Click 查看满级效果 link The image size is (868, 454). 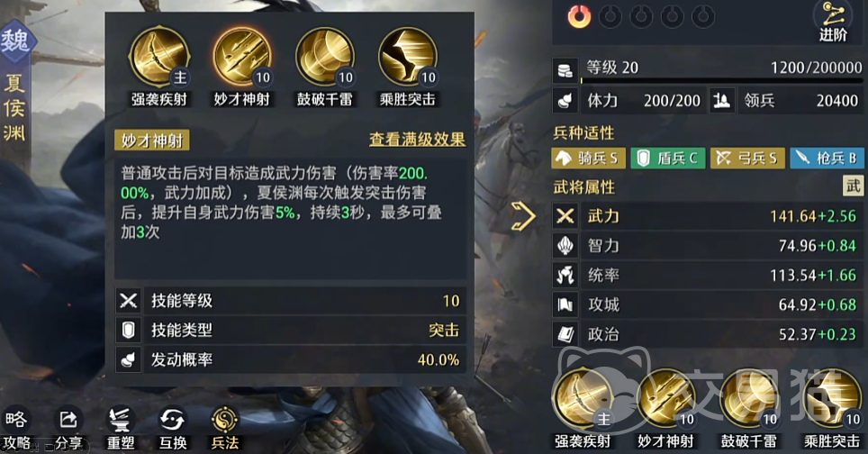click(418, 139)
